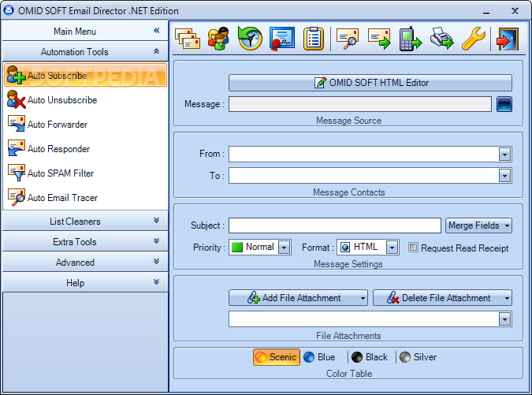Expand the Advanced section
The height and width of the screenshot is (395, 532).
pyautogui.click(x=156, y=262)
